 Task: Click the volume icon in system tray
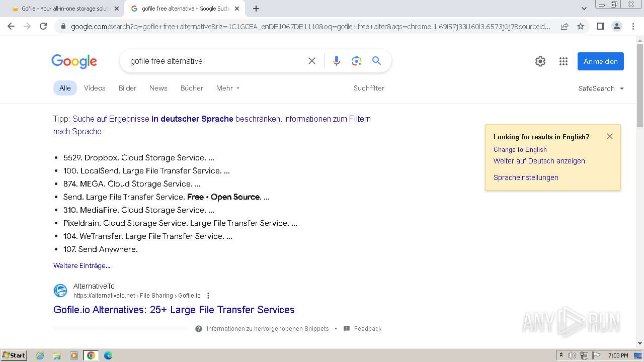[x=572, y=355]
